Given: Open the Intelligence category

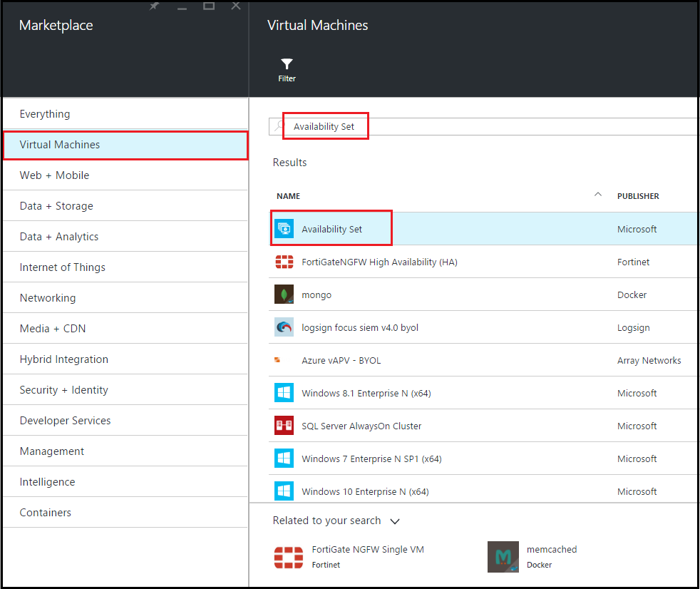Looking at the screenshot, I should [x=125, y=482].
